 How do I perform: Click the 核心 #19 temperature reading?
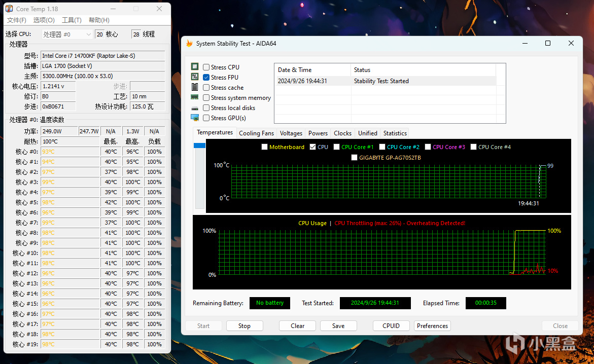tap(69, 344)
